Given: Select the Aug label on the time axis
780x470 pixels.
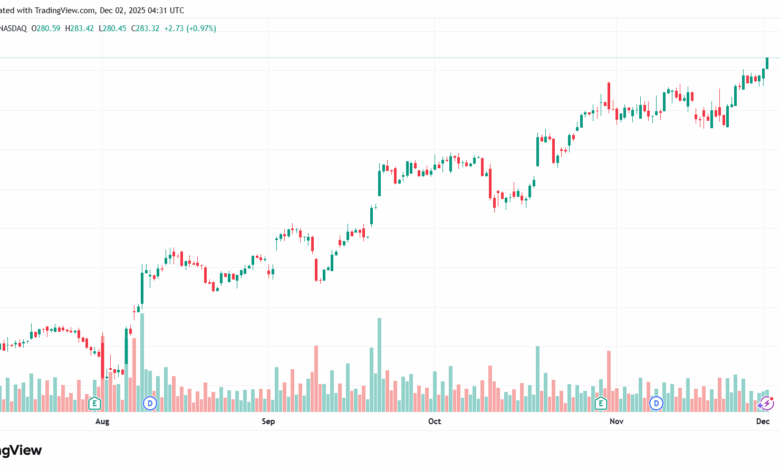Looking at the screenshot, I should (102, 421).
